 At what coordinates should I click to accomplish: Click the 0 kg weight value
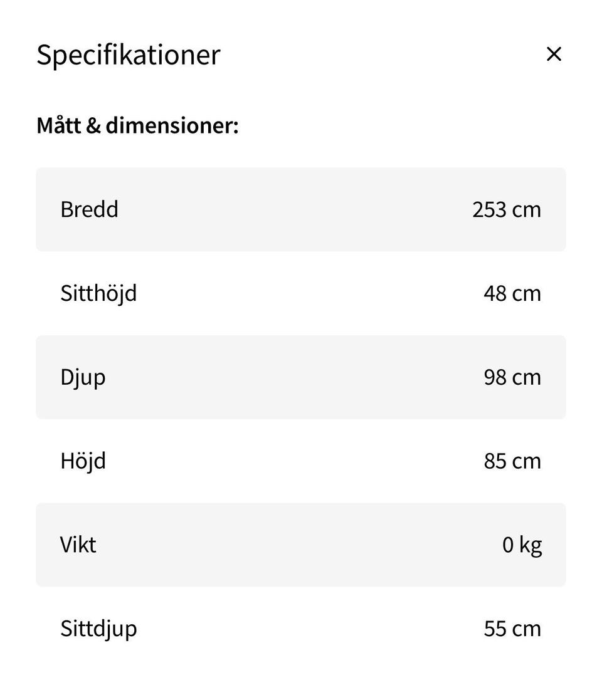522,545
